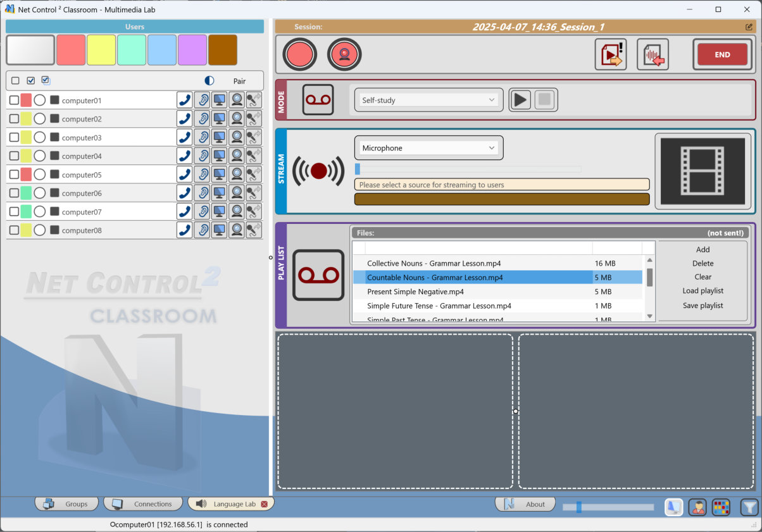Start the microphone stream broadcast icon
Viewport: 762px width, 532px height.
[318, 171]
